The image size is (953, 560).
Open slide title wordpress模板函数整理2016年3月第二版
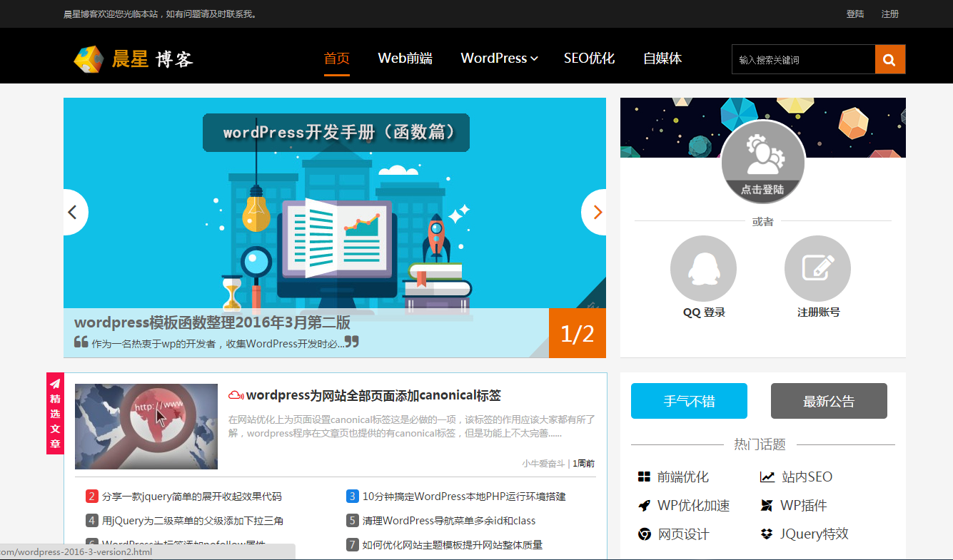(x=212, y=322)
